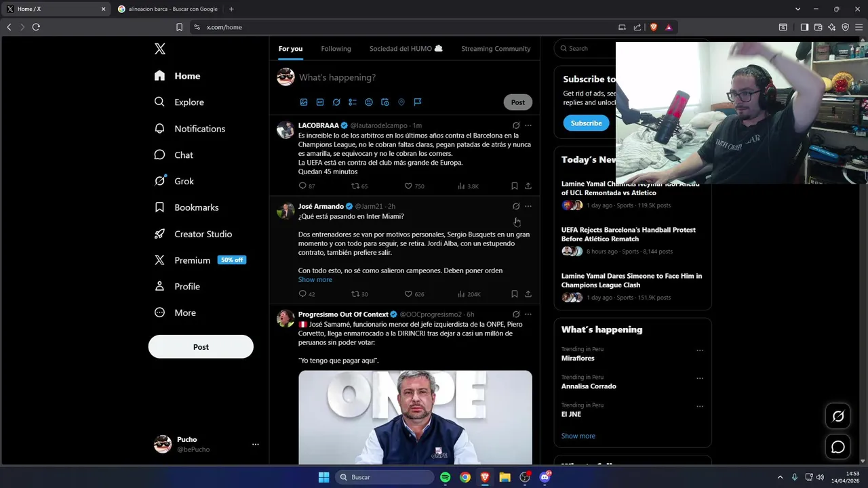
Task: Click the sidebar Post button
Action: tap(201, 347)
